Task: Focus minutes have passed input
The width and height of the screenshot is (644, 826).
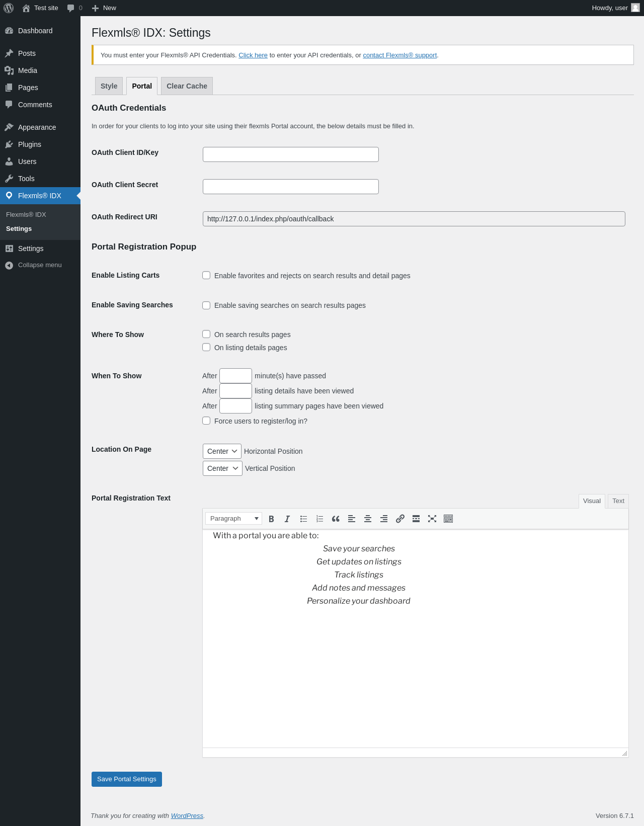Action: pyautogui.click(x=235, y=376)
